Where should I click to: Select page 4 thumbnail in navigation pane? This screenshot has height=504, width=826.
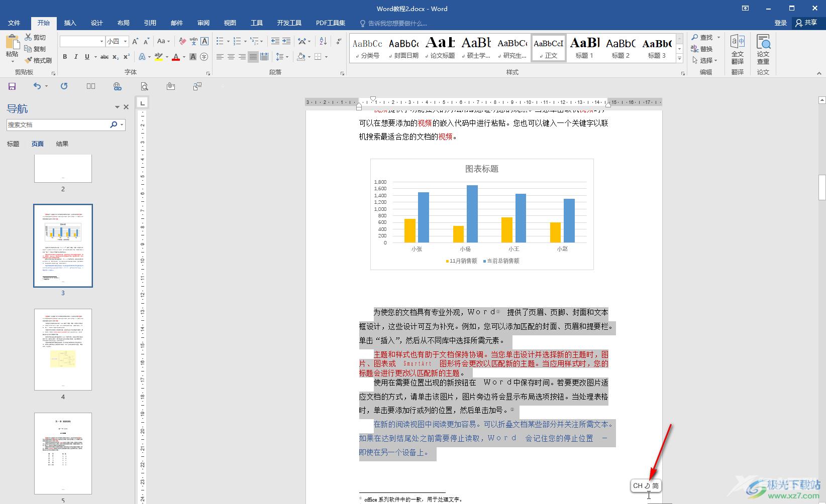(63, 349)
